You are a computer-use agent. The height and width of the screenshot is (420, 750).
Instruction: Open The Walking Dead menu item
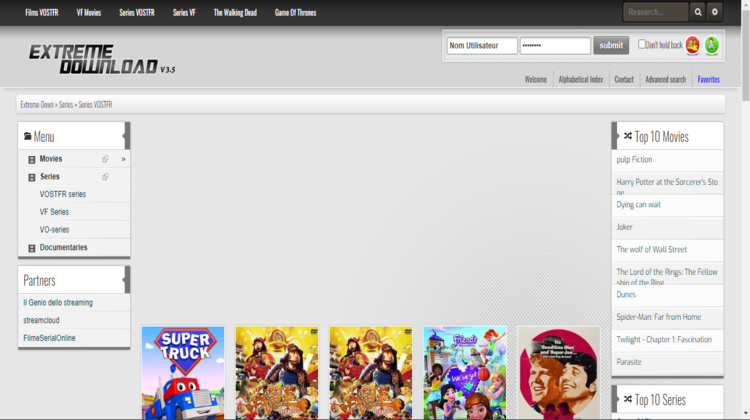click(235, 12)
